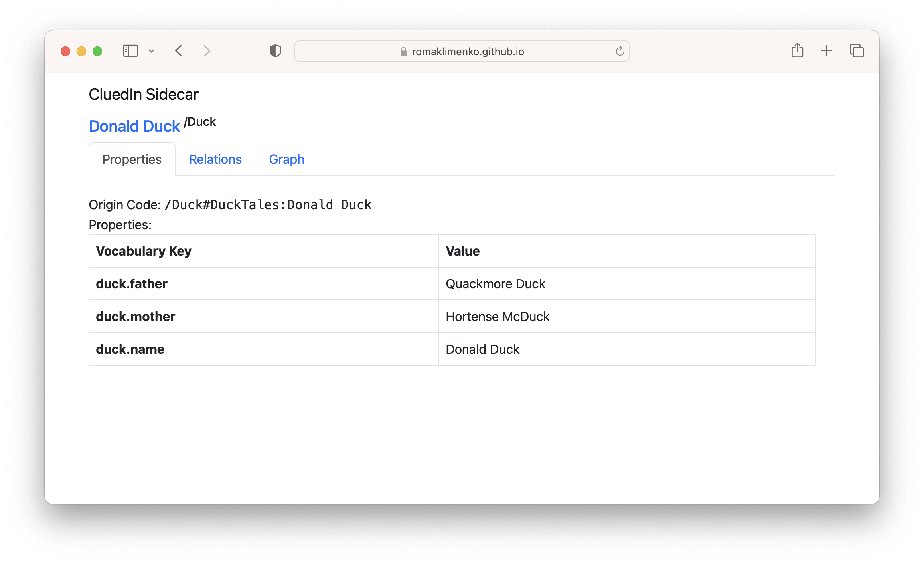Screen dimensions: 924x563
Task: Open the Donald Duck heading link
Action: (x=134, y=126)
